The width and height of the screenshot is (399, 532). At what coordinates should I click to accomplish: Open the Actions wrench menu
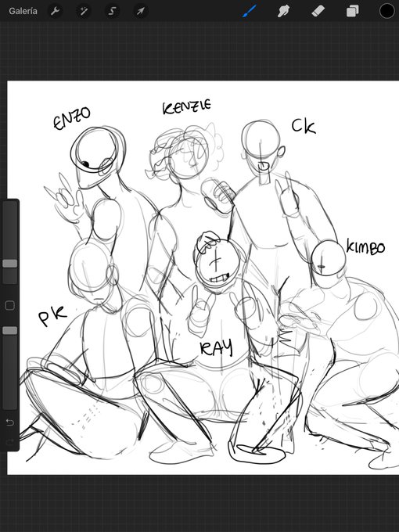point(56,11)
